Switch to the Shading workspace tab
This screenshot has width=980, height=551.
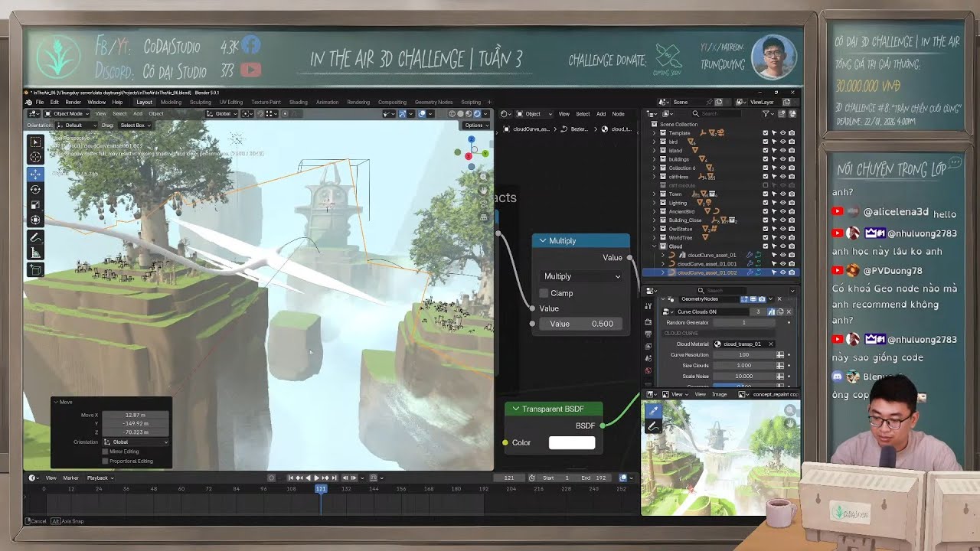point(299,102)
